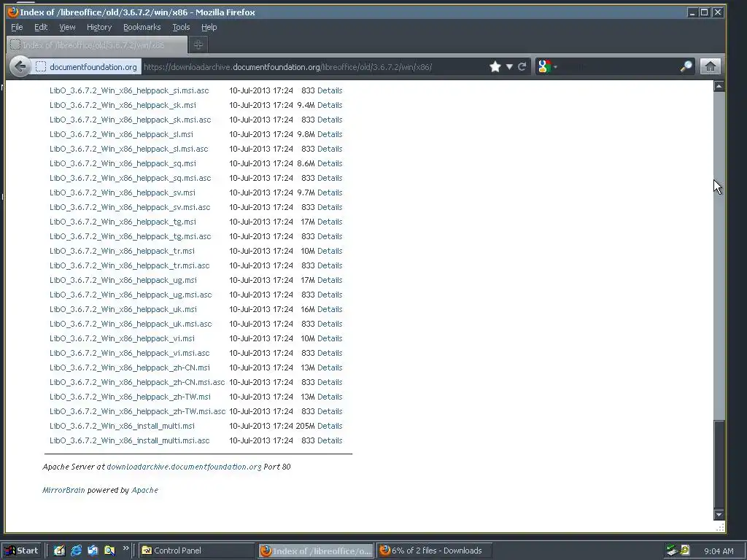Viewport: 747px width, 560px height.
Task: Click the 205M size of install_multi.msi
Action: [x=306, y=426]
